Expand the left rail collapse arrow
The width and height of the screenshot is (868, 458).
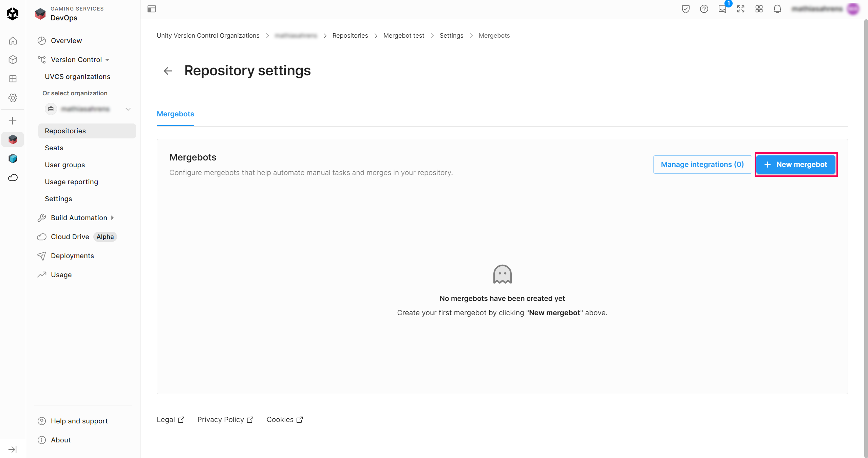coord(13,449)
